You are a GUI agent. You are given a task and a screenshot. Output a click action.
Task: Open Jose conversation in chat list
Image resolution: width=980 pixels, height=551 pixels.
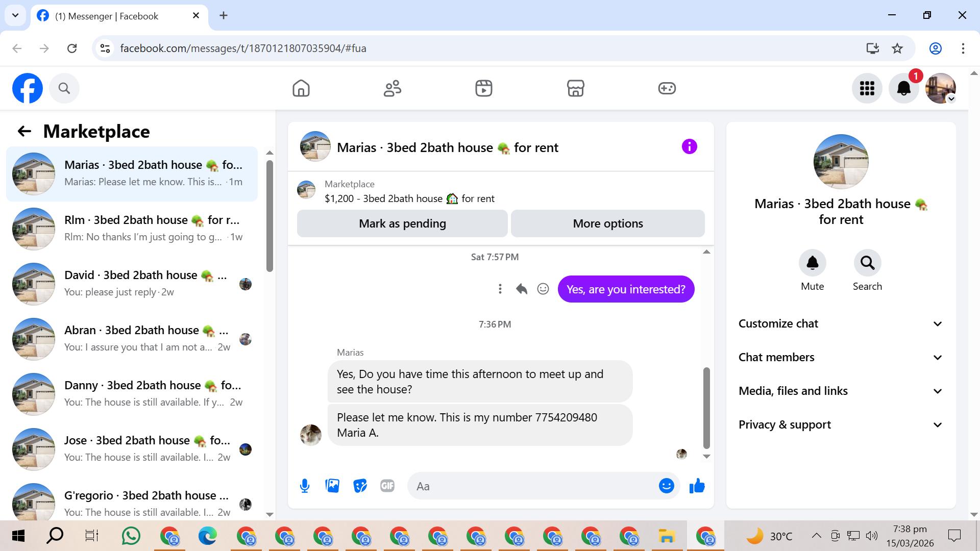coord(132,449)
